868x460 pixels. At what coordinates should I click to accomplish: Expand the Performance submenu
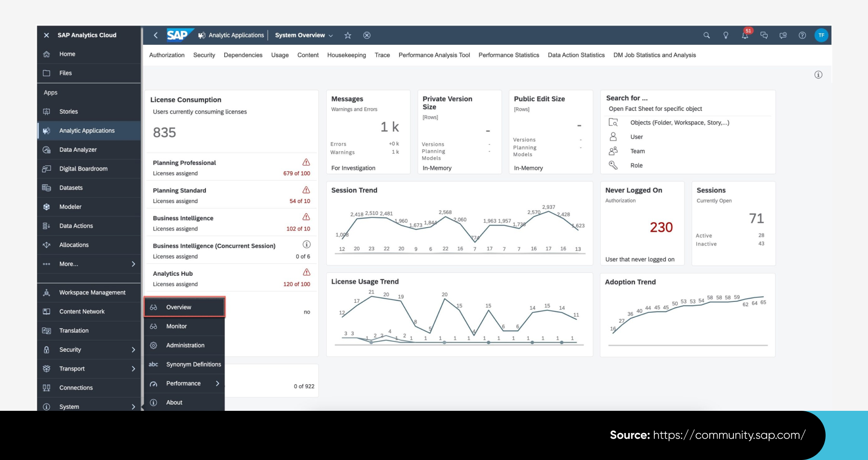pos(217,383)
